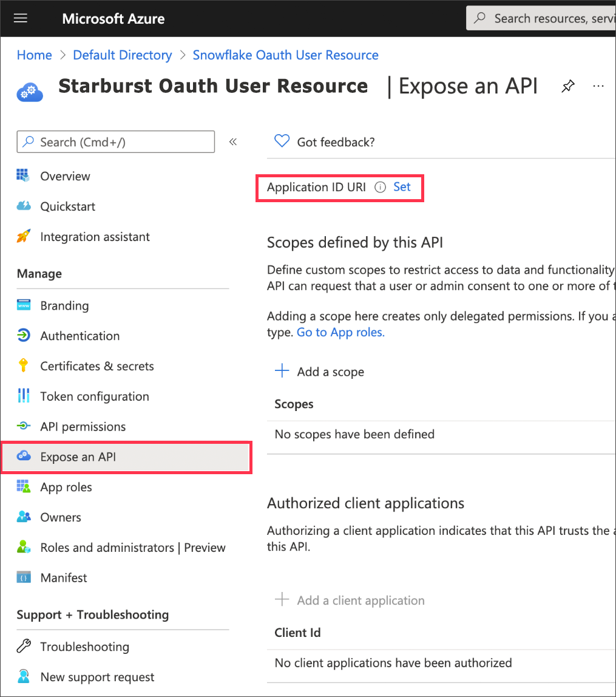Click inside the sidebar Search field

tap(115, 141)
